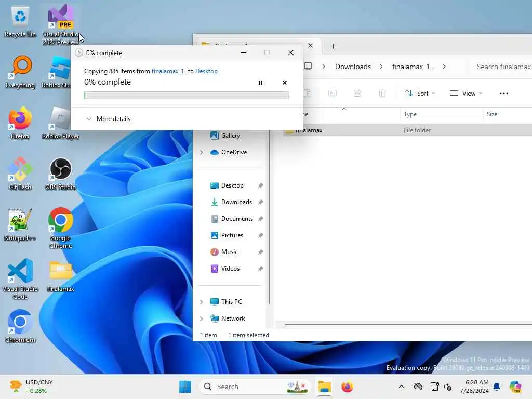This screenshot has width=532, height=399.
Task: Unpin Pictures using its pin icon
Action: (260, 235)
